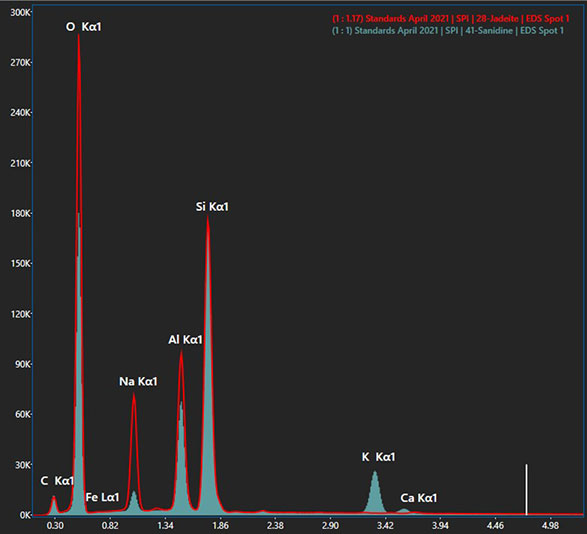The image size is (587, 534).
Task: Click the 0K y-axis origin label
Action: coord(25,515)
